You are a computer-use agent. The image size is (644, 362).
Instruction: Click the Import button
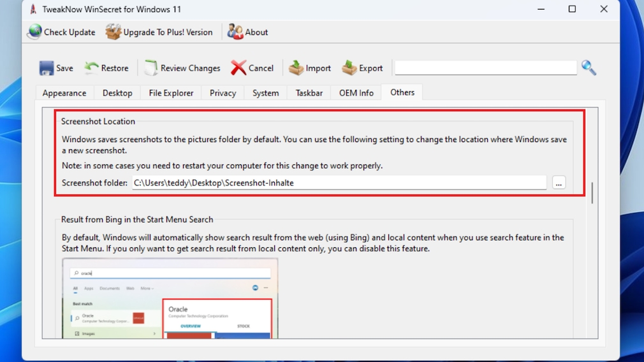pyautogui.click(x=310, y=68)
